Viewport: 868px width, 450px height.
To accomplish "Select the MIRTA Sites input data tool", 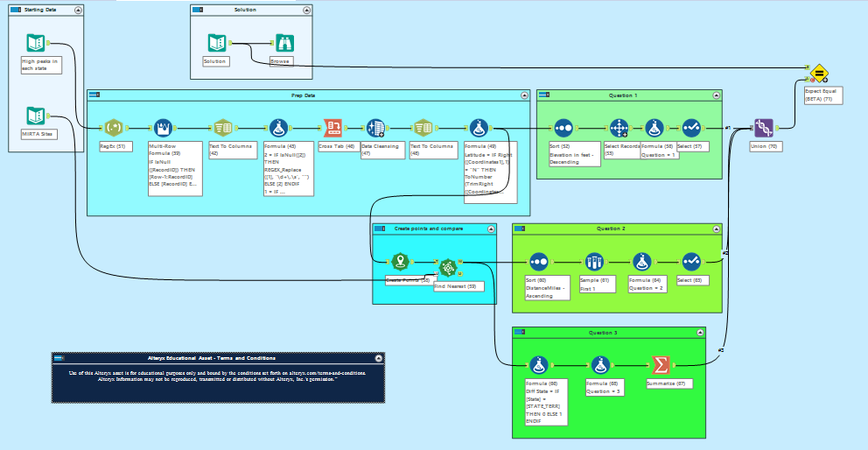I will pos(35,116).
